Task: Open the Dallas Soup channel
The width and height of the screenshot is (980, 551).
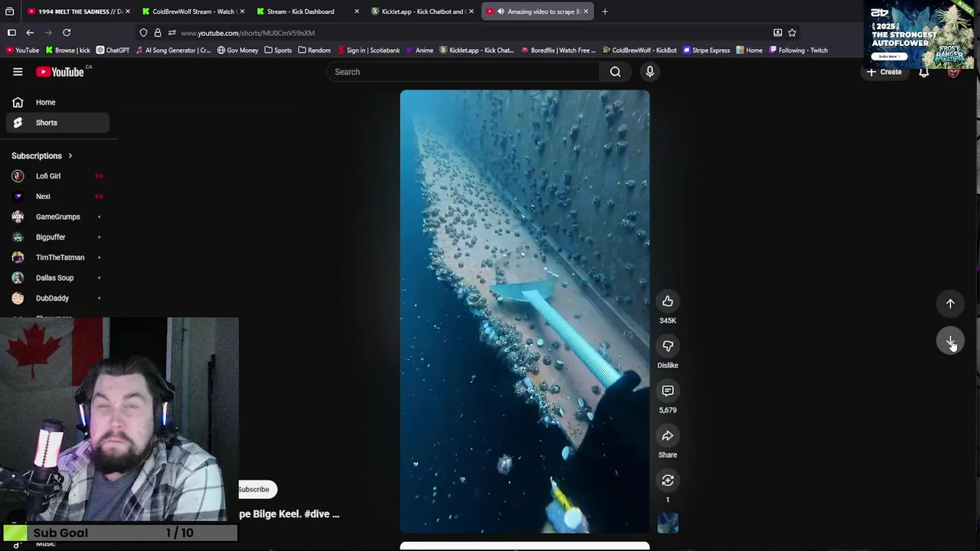Action: point(57,278)
